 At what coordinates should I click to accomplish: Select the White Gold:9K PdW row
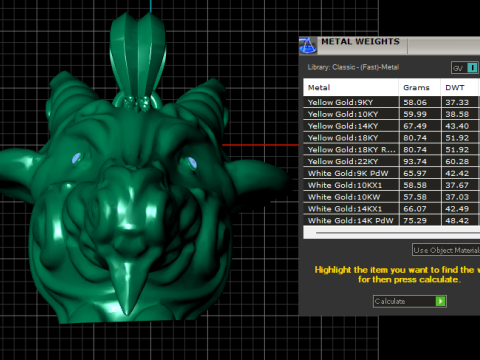pos(392,173)
